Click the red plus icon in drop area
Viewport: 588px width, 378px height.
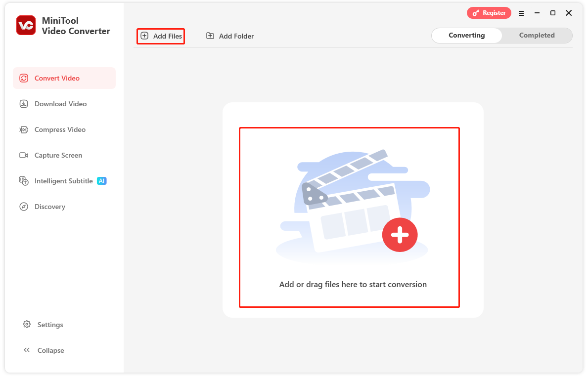pyautogui.click(x=400, y=235)
